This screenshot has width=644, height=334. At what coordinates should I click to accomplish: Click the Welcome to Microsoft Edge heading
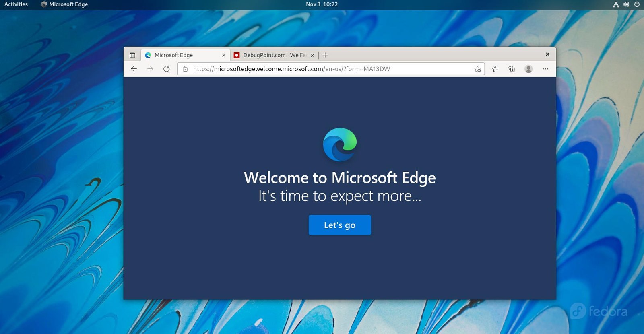[340, 178]
